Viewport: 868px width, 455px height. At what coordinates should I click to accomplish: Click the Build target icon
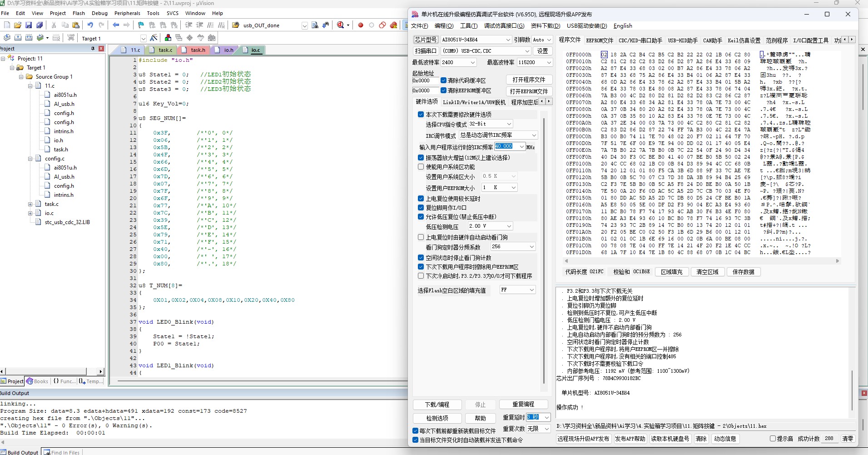pyautogui.click(x=18, y=38)
